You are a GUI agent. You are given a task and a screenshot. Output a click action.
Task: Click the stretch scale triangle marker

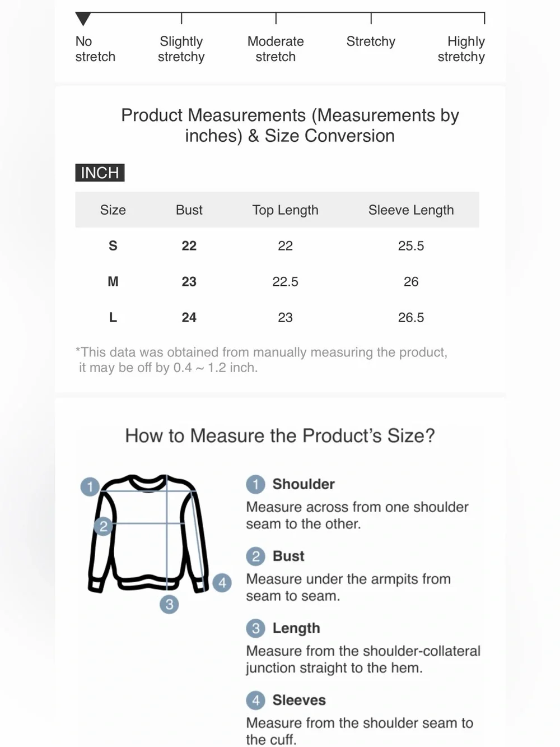tap(83, 19)
